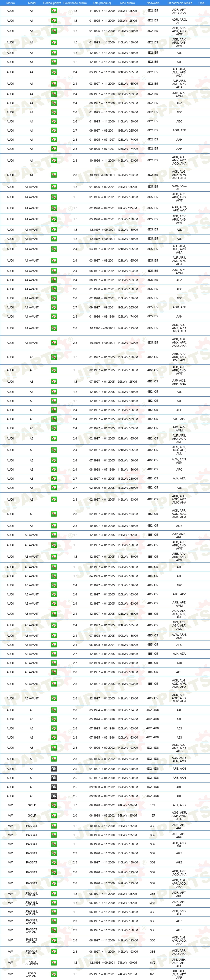The width and height of the screenshot is (210, 980).
Task: Click petrol icon for Passat Variant 2.3 10.1997 row
Action: point(54,930)
